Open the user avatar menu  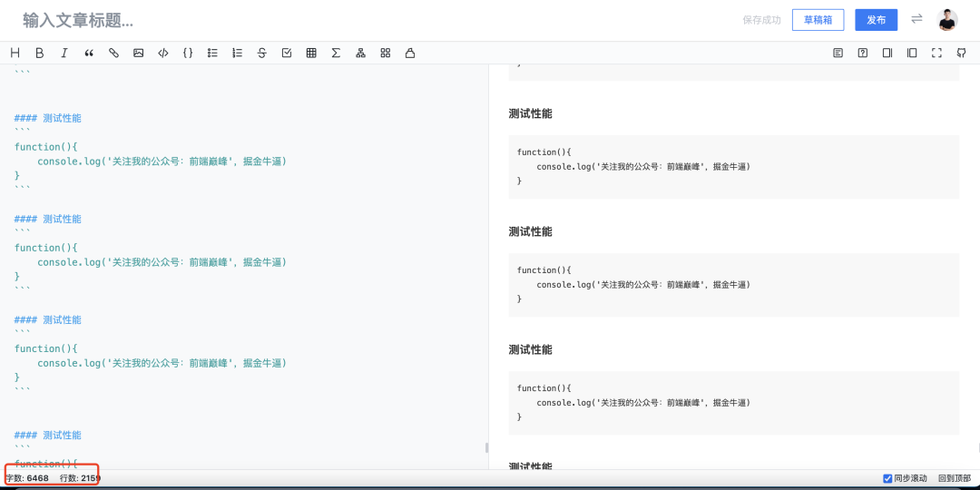coord(947,20)
